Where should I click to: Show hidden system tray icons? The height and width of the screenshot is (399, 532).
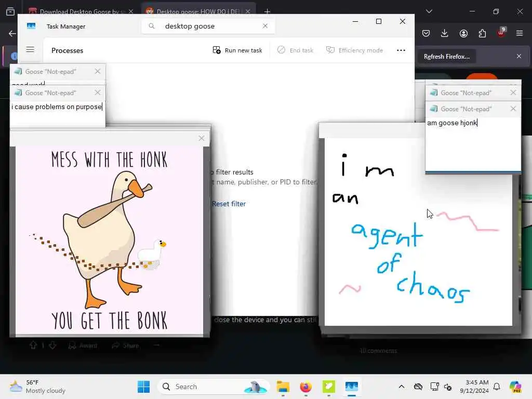pos(402,387)
